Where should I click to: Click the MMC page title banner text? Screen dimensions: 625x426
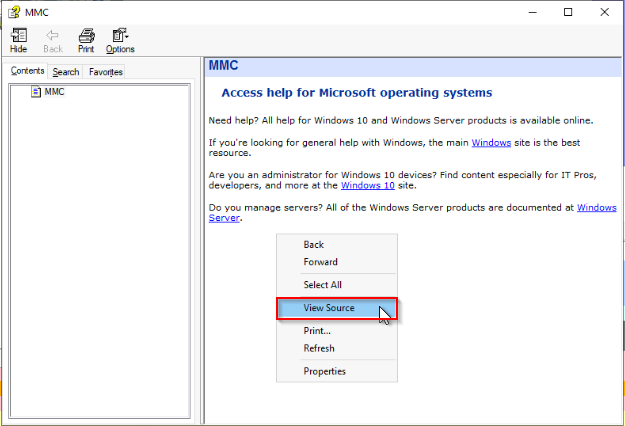(x=224, y=65)
